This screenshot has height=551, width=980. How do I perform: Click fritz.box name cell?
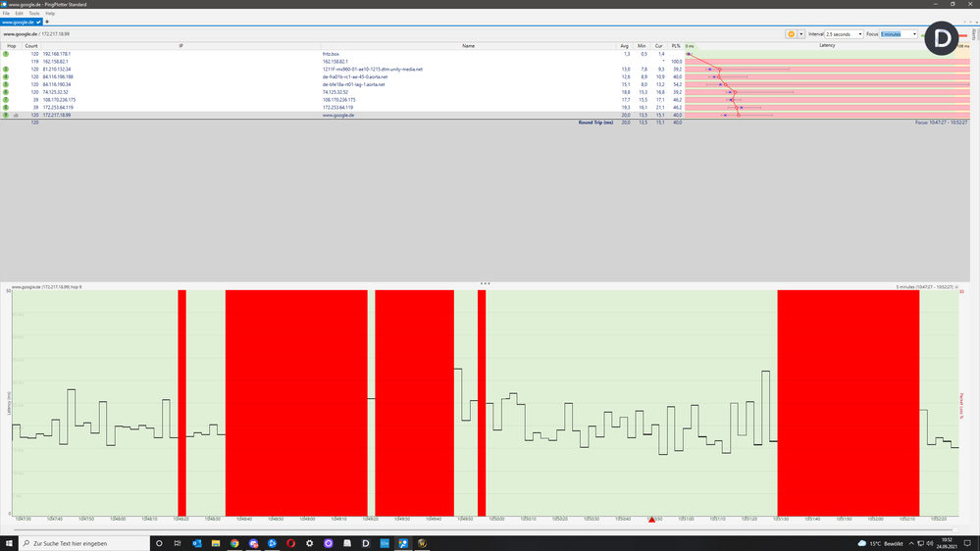pyautogui.click(x=331, y=54)
